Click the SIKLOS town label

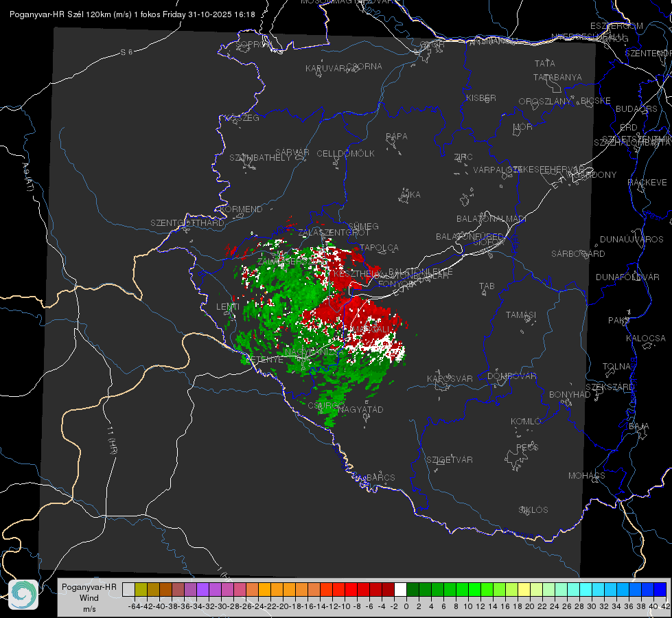533,510
